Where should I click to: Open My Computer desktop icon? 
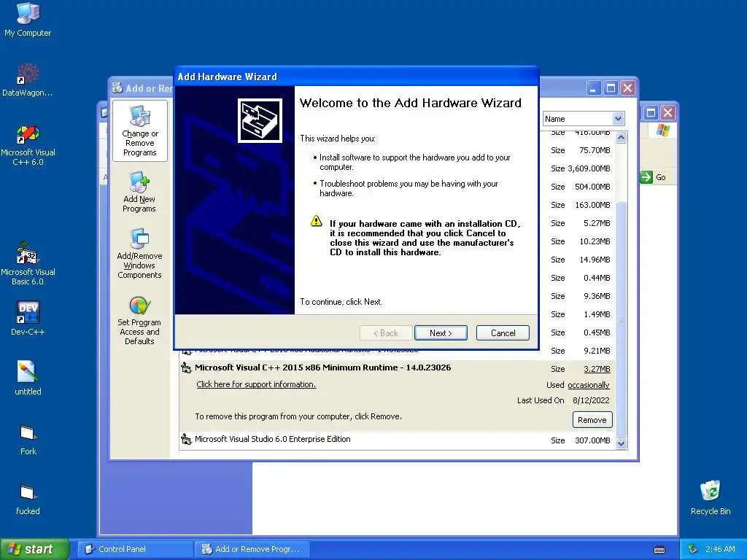pos(28,19)
